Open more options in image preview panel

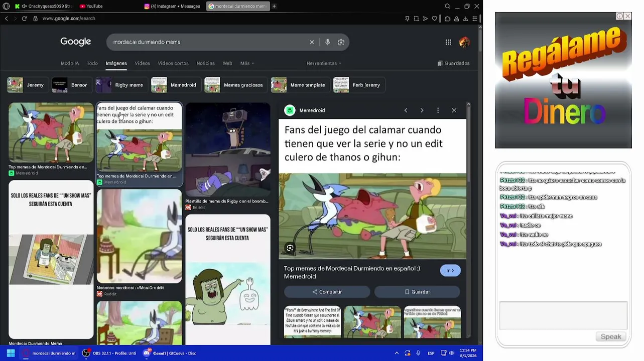pos(438,110)
